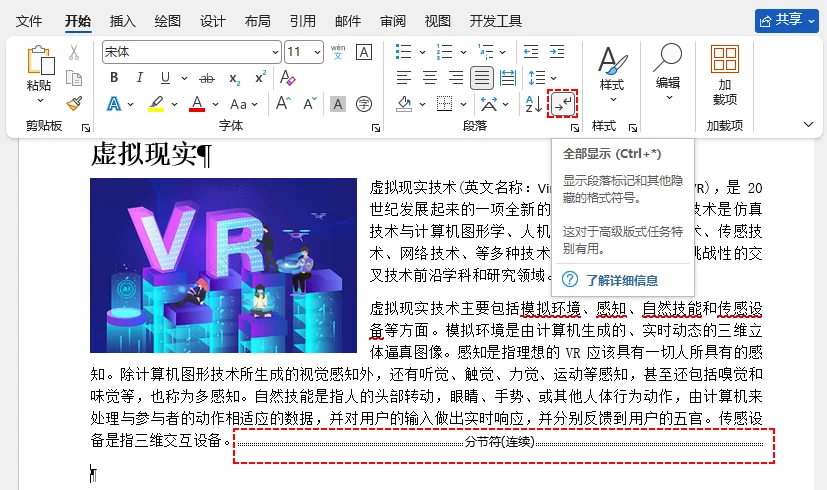This screenshot has height=490, width=827.
Task: Toggle Underline formatting
Action: coord(165,78)
